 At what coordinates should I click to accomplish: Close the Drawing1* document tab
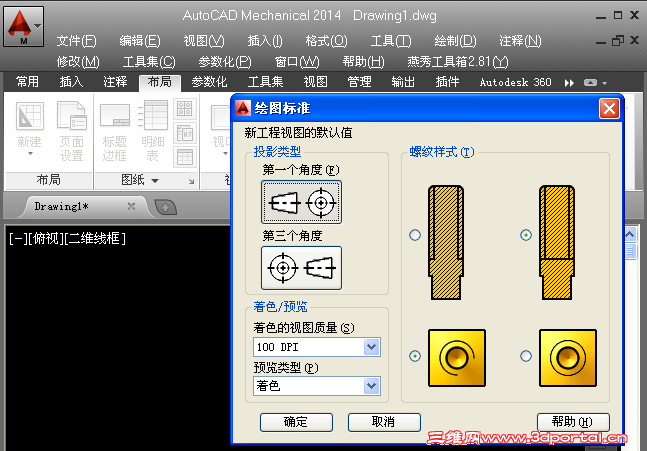(x=131, y=206)
